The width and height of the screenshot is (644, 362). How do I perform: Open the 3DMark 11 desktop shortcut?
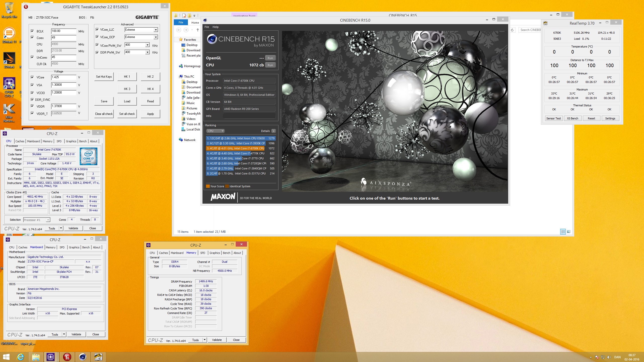pyautogui.click(x=9, y=35)
